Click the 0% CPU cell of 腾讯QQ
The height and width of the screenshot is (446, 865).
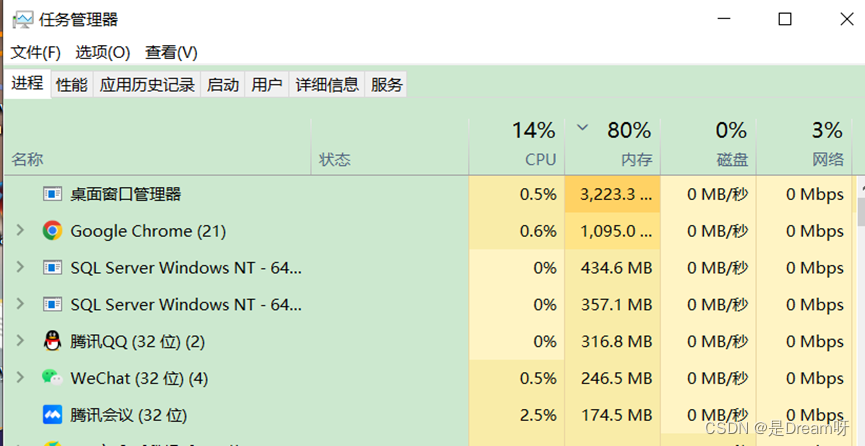pos(516,341)
